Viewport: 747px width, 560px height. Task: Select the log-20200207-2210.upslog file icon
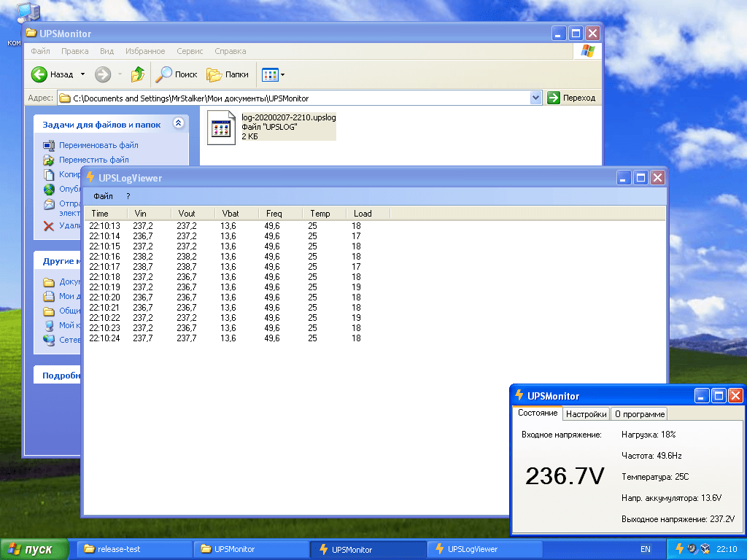[x=221, y=128]
